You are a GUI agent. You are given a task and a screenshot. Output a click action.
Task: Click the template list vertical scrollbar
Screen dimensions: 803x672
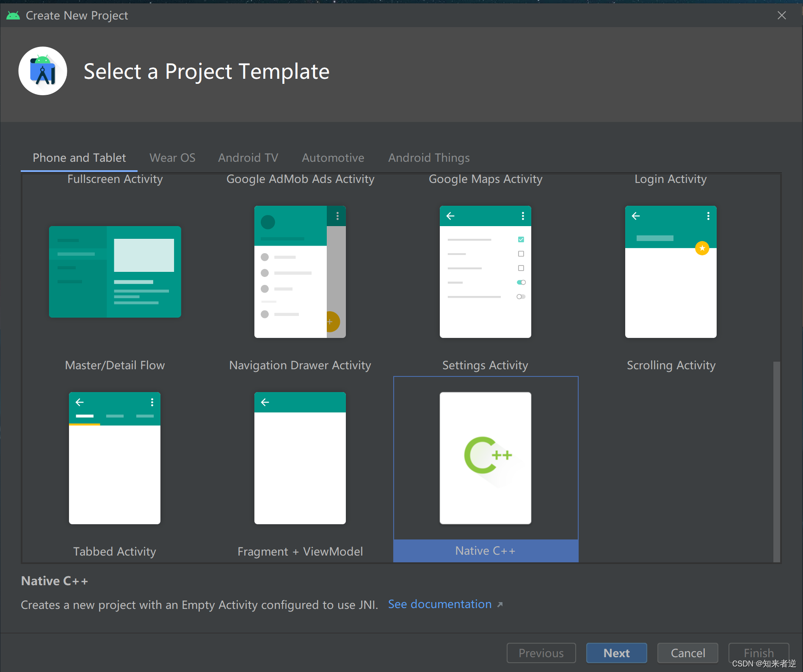click(x=777, y=462)
